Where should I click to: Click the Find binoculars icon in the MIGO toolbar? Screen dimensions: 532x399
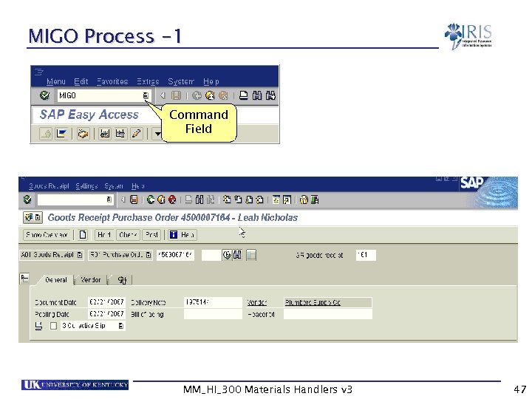pyautogui.click(x=199, y=199)
